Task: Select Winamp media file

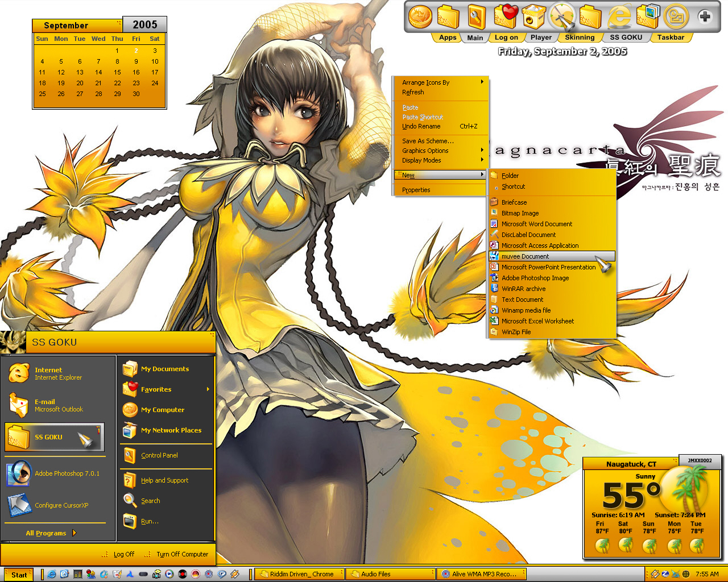Action: [552, 310]
